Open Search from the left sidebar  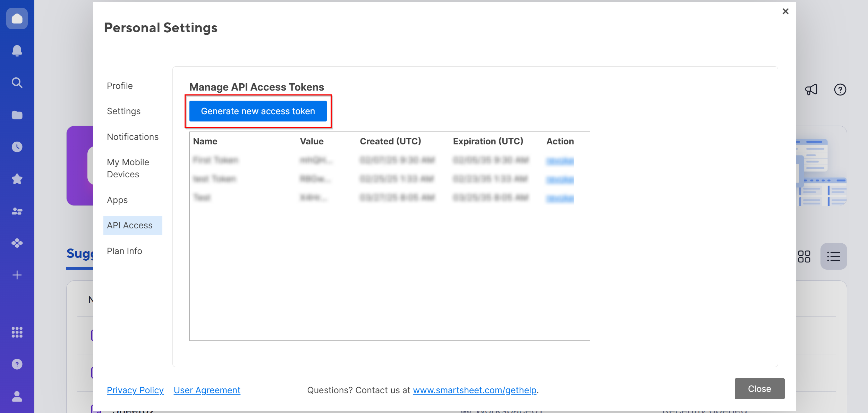17,83
